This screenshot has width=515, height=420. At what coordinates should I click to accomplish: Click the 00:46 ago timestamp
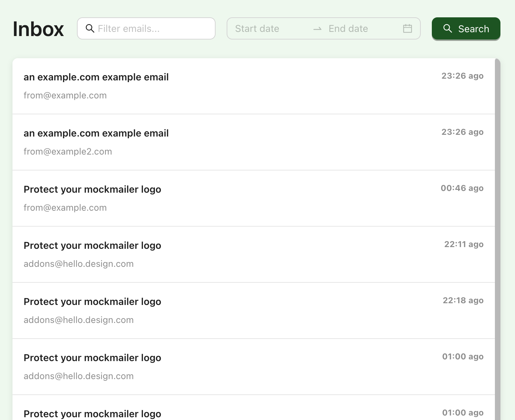point(462,188)
